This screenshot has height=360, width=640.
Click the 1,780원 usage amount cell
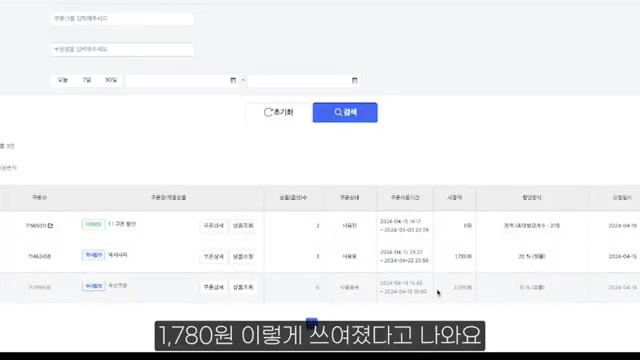point(463,257)
